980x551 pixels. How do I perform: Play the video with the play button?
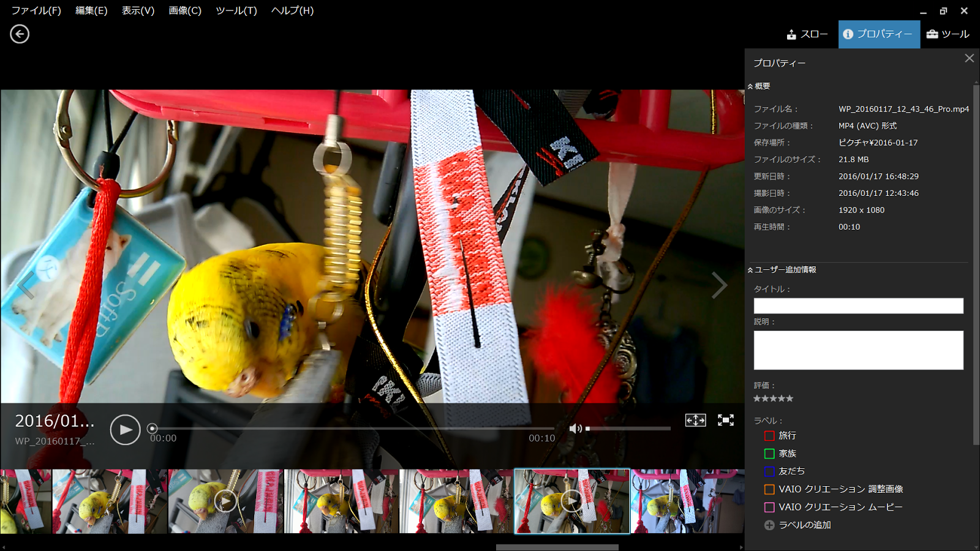click(125, 430)
